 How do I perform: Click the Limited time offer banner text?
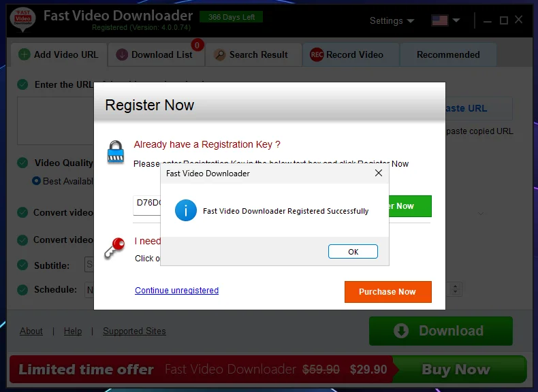[86, 370]
